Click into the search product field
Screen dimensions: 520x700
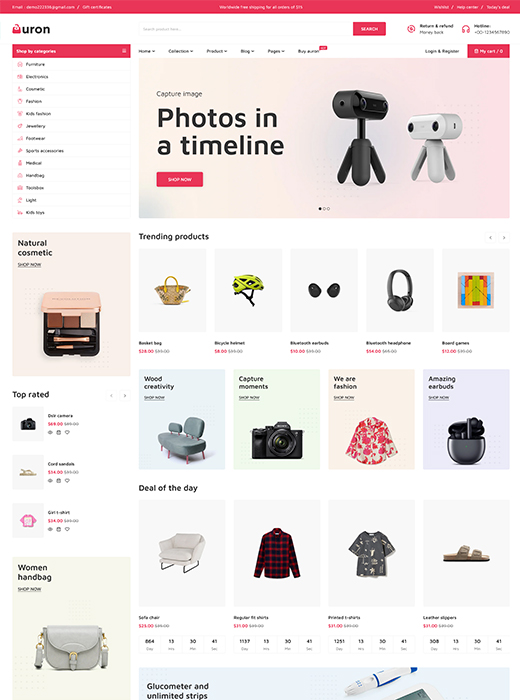[246, 29]
